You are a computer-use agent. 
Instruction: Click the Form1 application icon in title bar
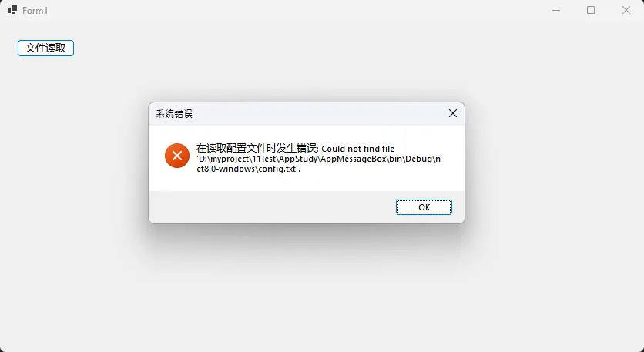12,10
